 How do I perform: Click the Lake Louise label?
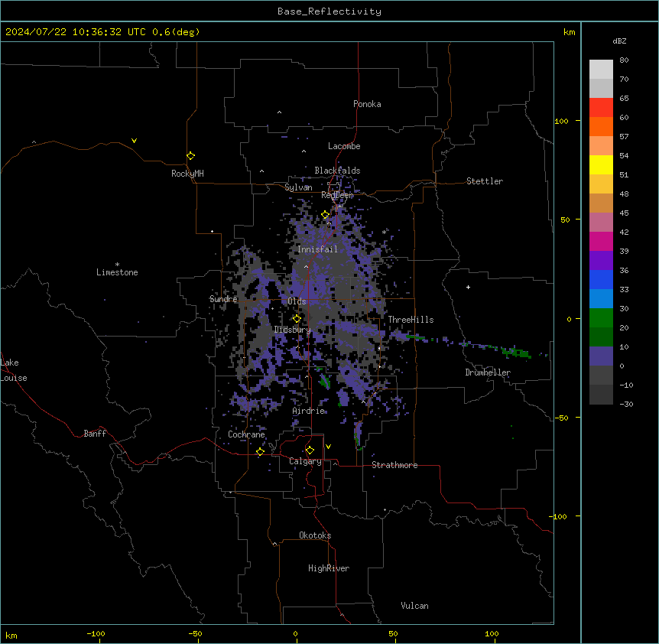point(14,370)
